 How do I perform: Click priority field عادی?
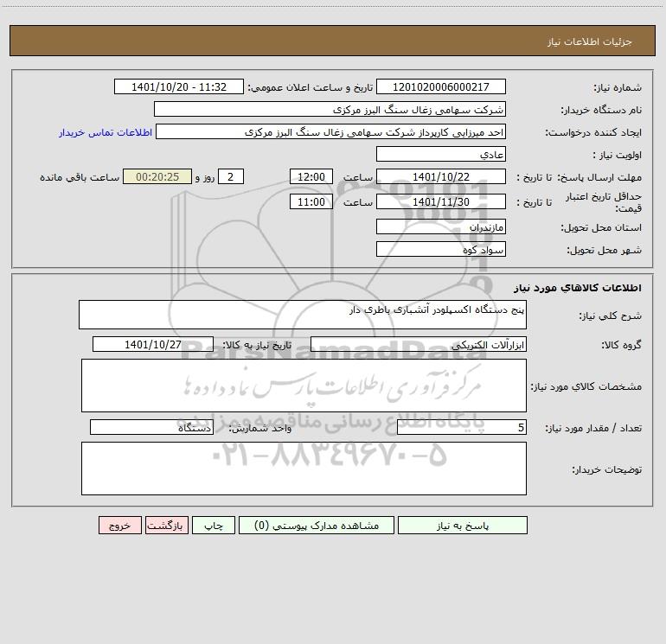pyautogui.click(x=441, y=154)
